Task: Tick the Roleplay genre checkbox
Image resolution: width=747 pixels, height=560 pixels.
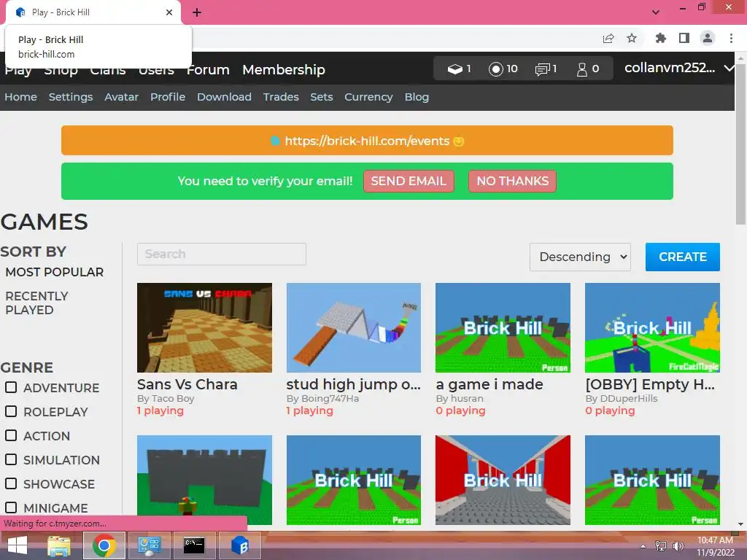Action: coord(11,411)
